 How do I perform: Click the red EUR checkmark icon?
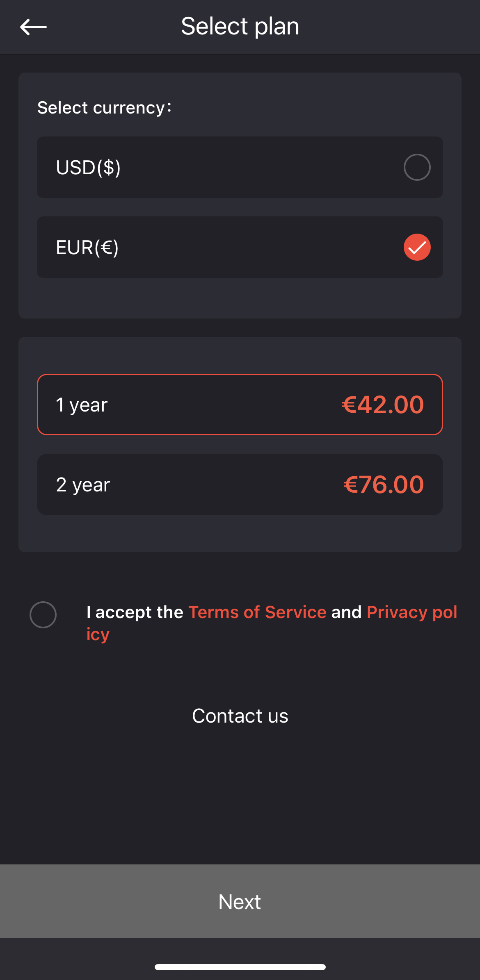pos(417,247)
